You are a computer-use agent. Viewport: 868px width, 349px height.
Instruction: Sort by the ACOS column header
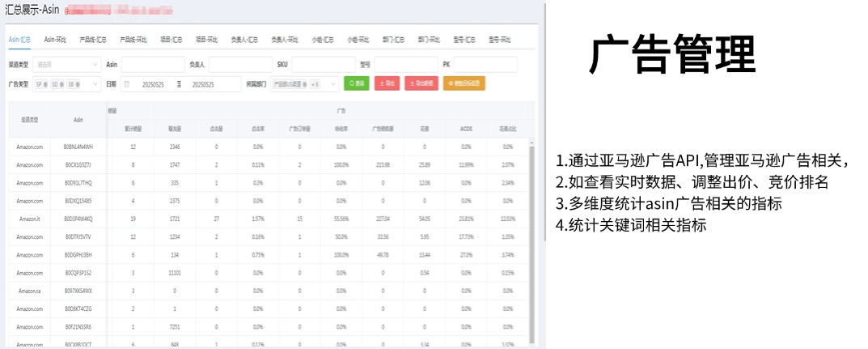tap(466, 127)
